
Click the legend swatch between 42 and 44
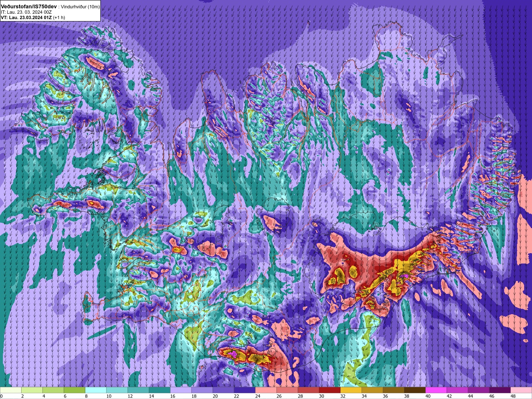(458, 390)
